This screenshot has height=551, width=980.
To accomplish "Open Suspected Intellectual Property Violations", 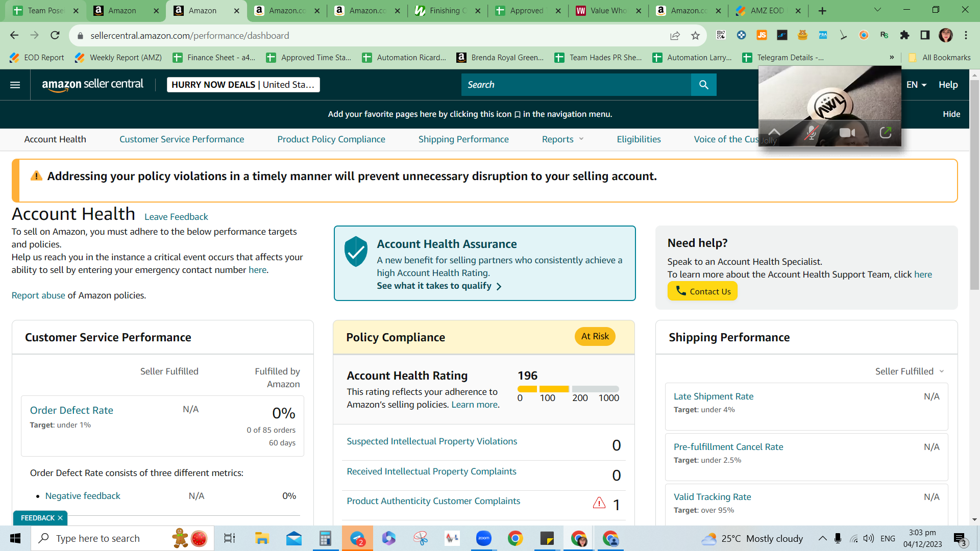I will pyautogui.click(x=432, y=441).
